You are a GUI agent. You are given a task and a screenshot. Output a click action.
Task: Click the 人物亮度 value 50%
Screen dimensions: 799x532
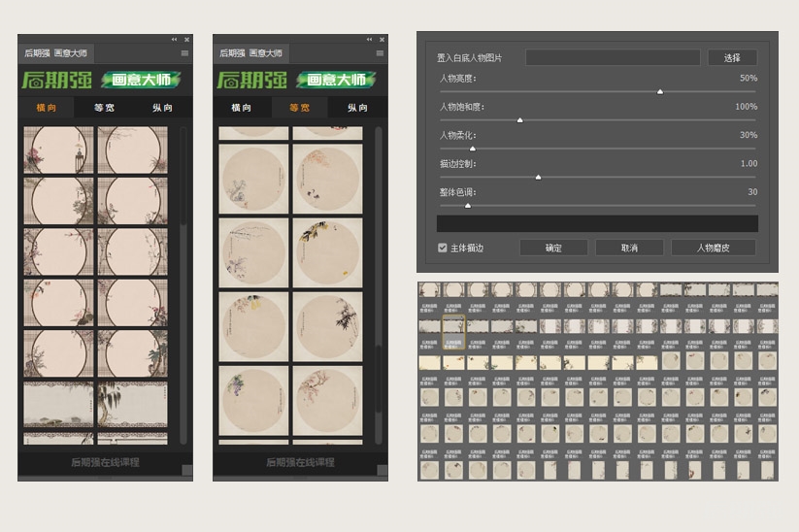749,78
